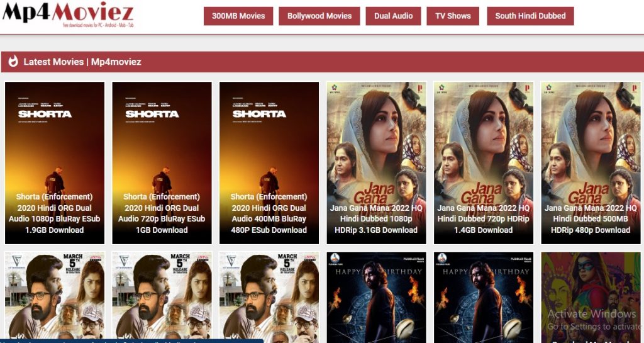Viewport: 644px width, 343px height.
Task: Open Jana Gana Mana 720p 1.4GB download
Action: pyautogui.click(x=484, y=162)
